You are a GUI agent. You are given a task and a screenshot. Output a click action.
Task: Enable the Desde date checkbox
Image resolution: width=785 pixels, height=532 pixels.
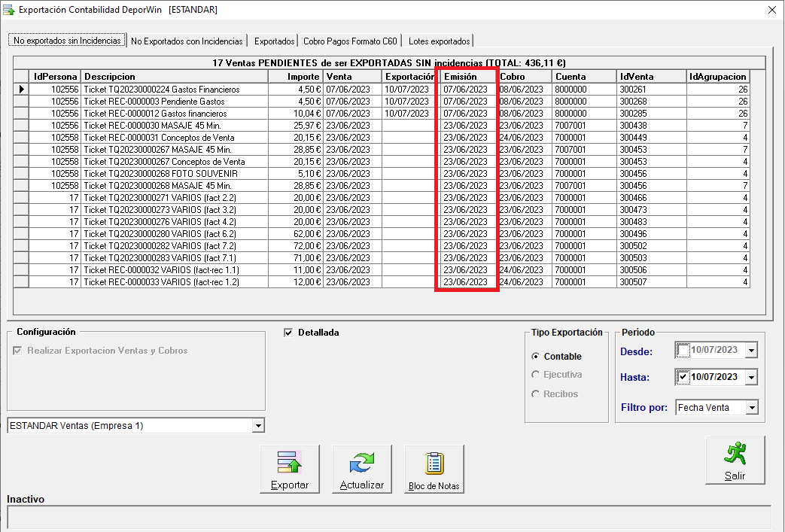(x=683, y=350)
